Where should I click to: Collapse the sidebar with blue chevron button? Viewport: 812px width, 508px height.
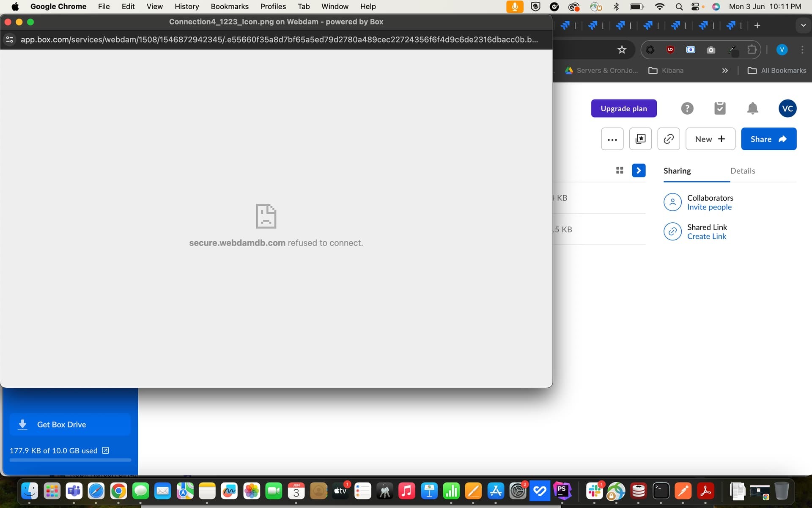639,171
